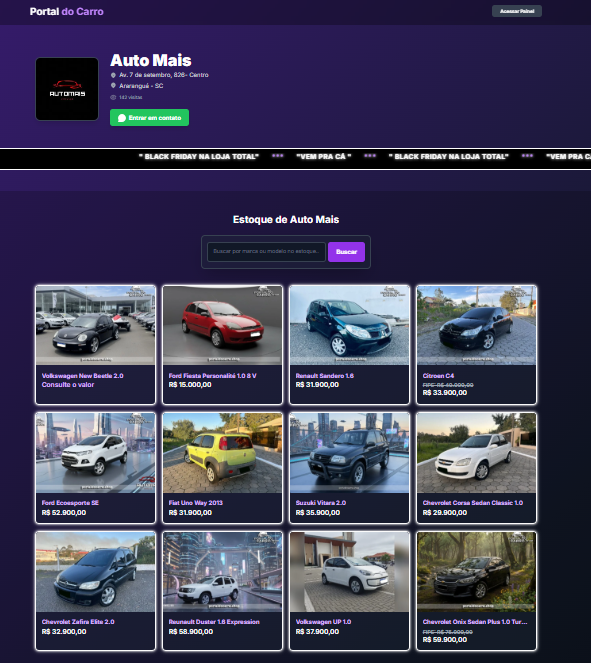Click the purple Buscar button

346,252
